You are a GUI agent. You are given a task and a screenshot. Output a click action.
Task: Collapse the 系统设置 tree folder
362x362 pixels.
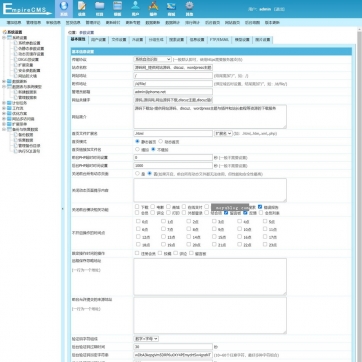click(x=4, y=38)
